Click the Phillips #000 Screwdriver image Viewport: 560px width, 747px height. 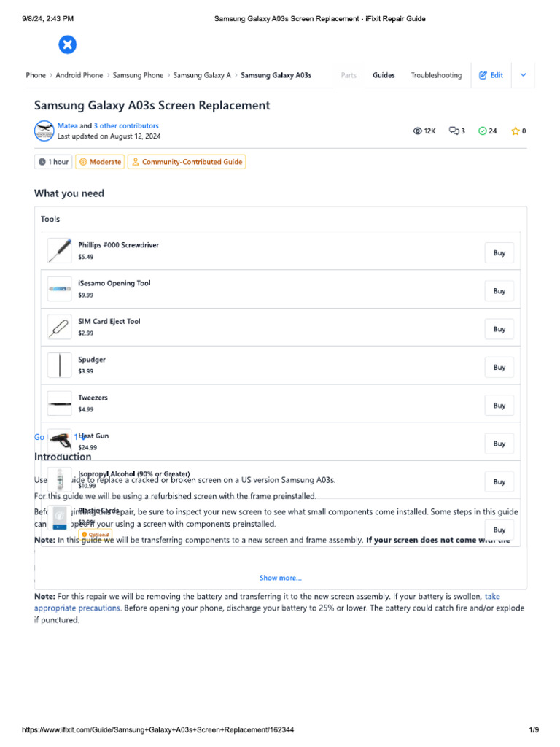click(60, 251)
